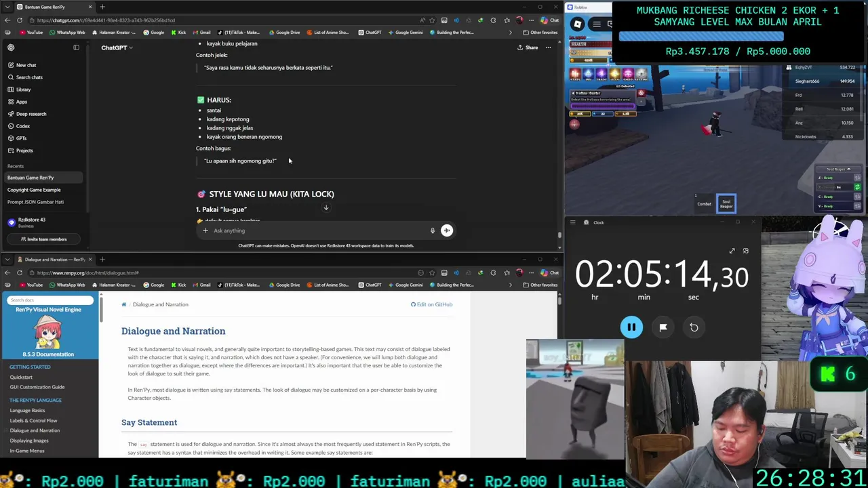Image resolution: width=868 pixels, height=488 pixels.
Task: Reload the Ren'Py documentation page
Action: point(20,272)
